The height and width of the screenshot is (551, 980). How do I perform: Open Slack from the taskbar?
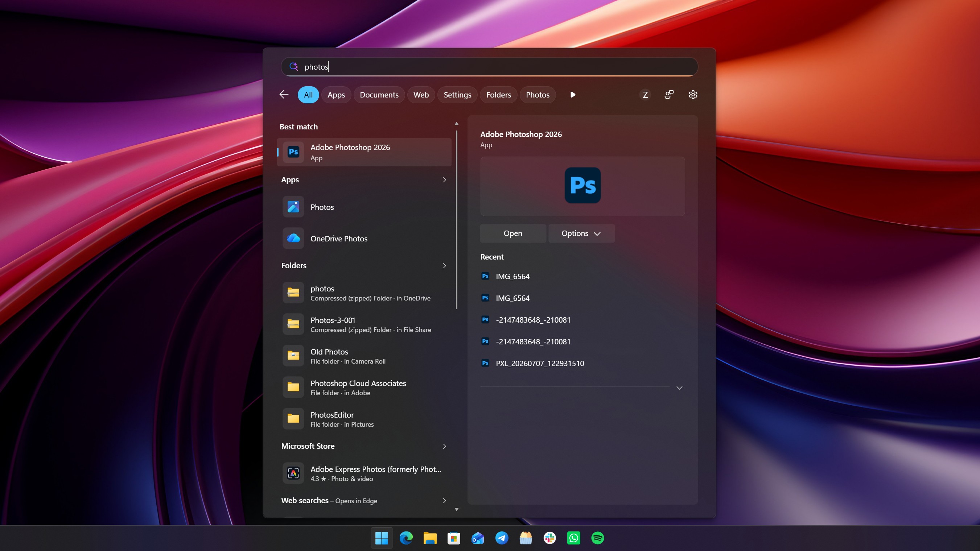[x=550, y=538]
